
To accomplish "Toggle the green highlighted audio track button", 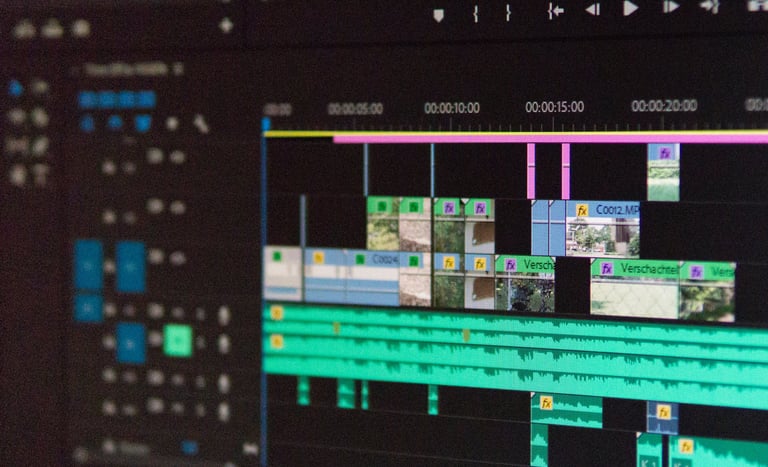I will coord(177,340).
